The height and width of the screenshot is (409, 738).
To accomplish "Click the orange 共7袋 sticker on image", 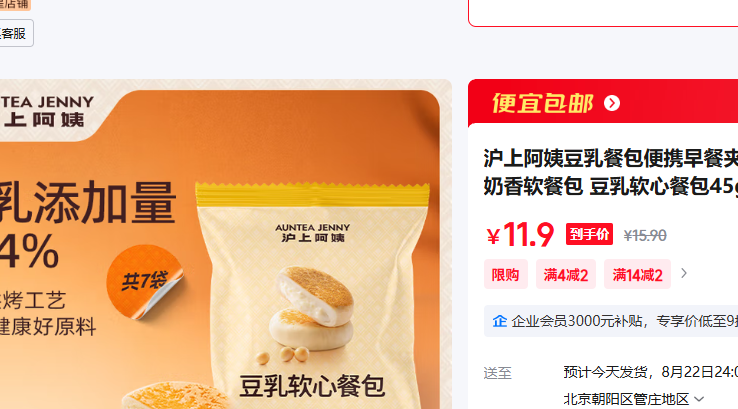I will tap(145, 281).
